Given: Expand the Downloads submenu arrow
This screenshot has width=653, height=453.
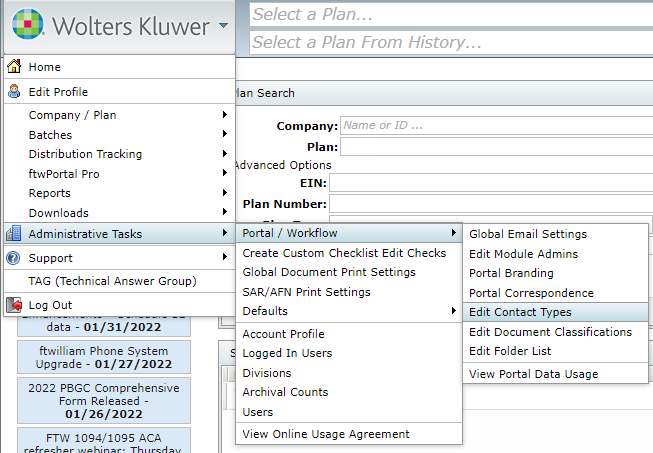Looking at the screenshot, I should [225, 212].
